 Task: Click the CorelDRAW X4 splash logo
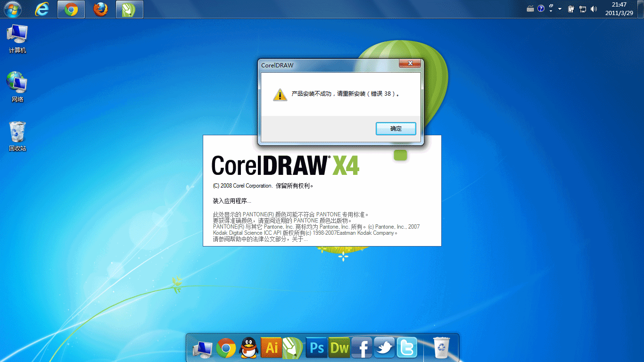(x=285, y=165)
